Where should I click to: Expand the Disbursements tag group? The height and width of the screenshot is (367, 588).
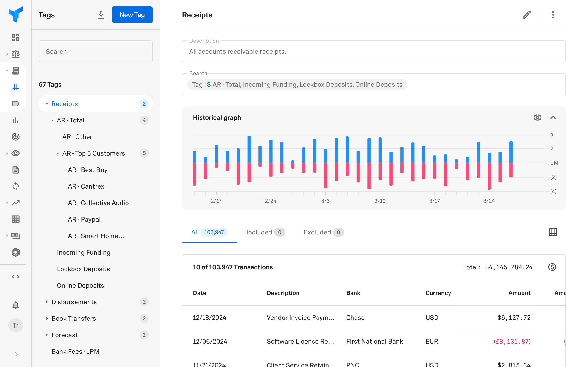tap(47, 302)
